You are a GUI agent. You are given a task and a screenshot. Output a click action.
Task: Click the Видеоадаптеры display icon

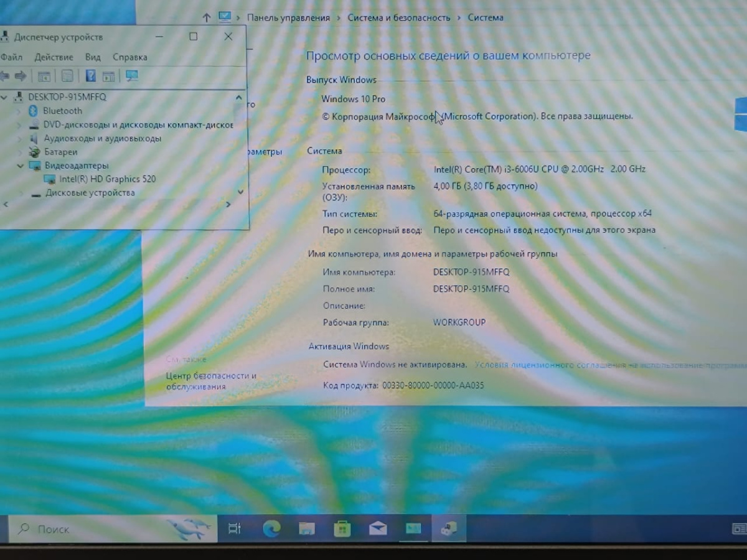pyautogui.click(x=35, y=166)
